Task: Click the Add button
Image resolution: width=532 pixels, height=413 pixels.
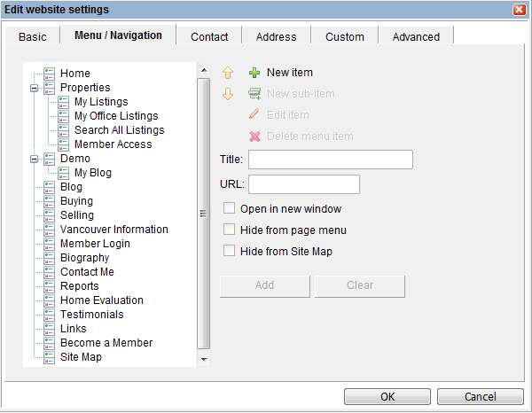Action: 264,286
